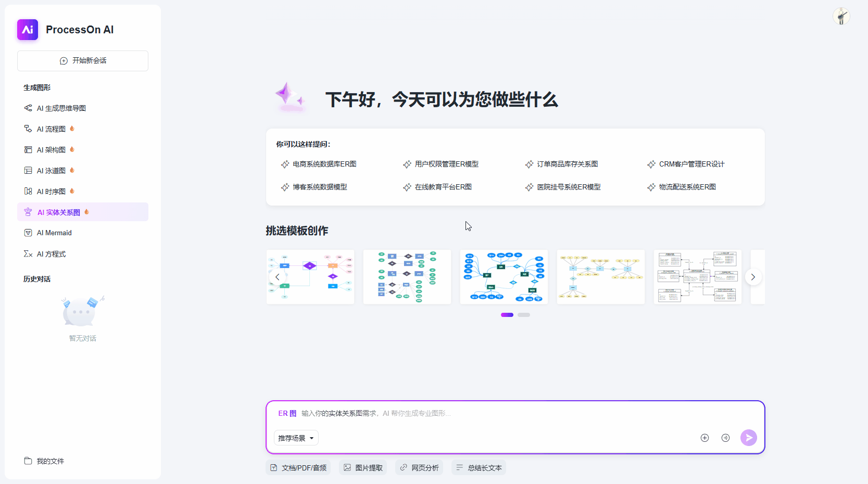Open AI 架构图 in sidebar

[x=83, y=150]
